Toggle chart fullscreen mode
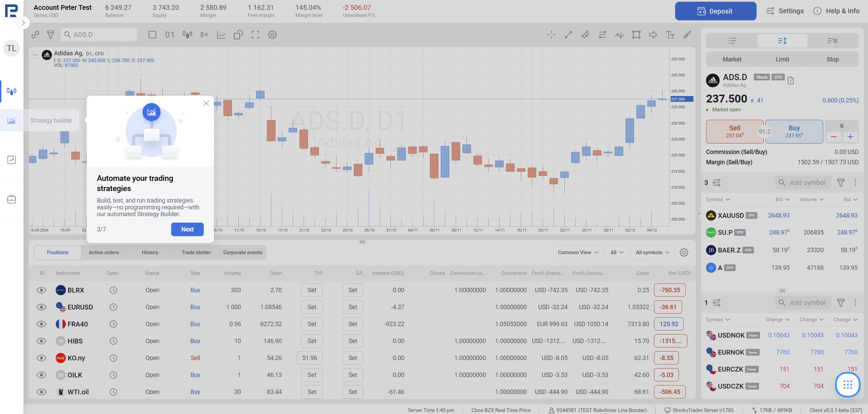The image size is (868, 414). 255,35
